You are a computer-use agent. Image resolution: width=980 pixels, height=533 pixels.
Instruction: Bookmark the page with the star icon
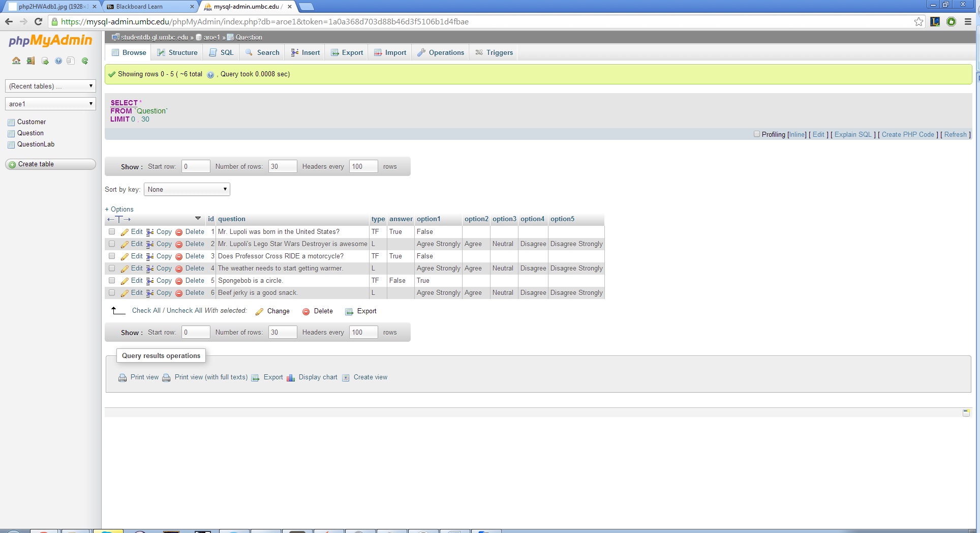[x=918, y=21]
